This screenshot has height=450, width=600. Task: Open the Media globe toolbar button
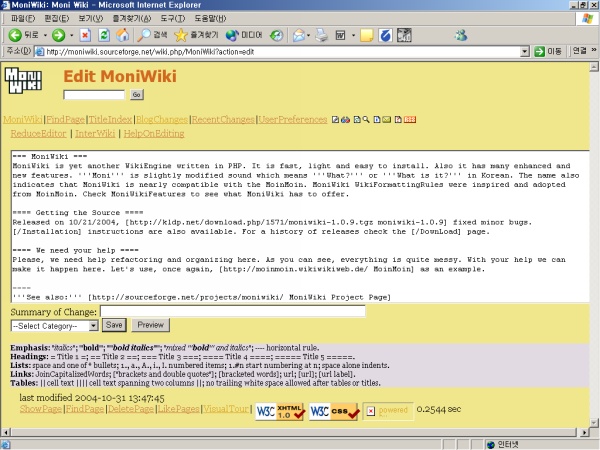pos(244,35)
